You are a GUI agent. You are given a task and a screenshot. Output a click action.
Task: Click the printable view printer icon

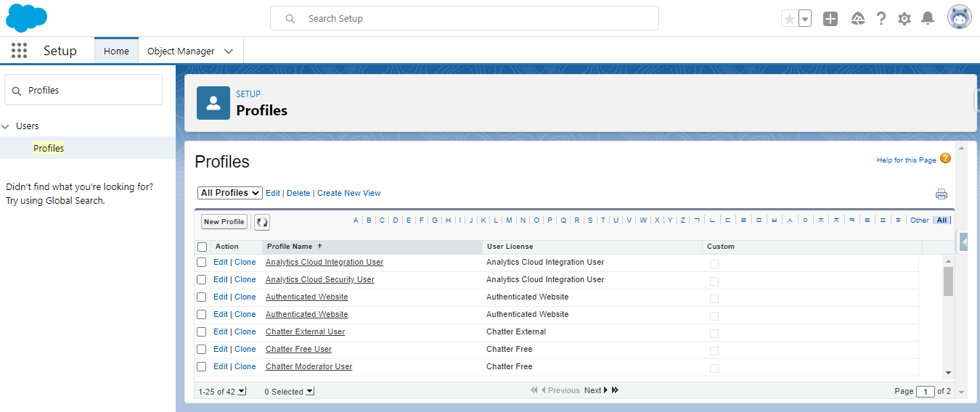click(942, 194)
